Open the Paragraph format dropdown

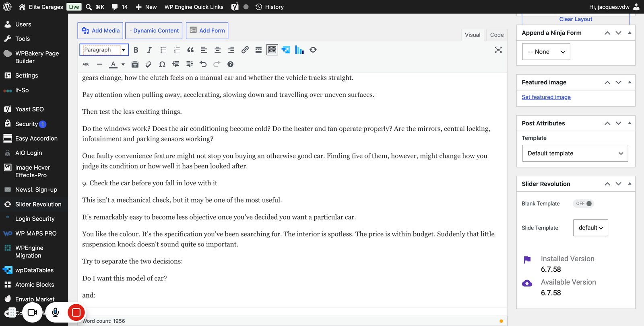click(104, 50)
